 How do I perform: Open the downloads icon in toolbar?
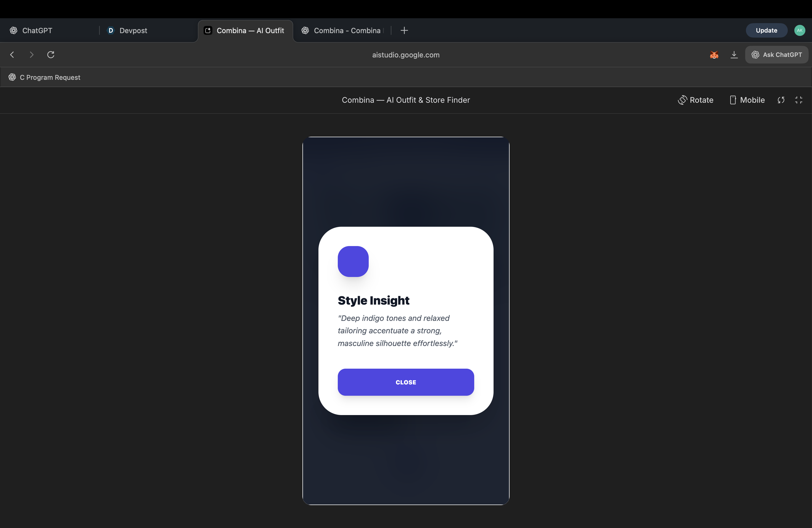(734, 55)
